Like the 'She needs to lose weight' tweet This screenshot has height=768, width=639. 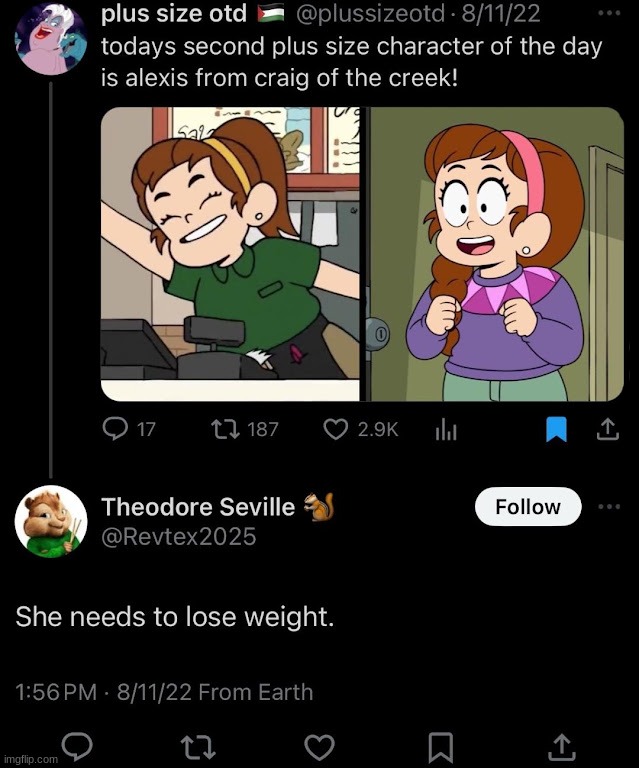pyautogui.click(x=319, y=745)
